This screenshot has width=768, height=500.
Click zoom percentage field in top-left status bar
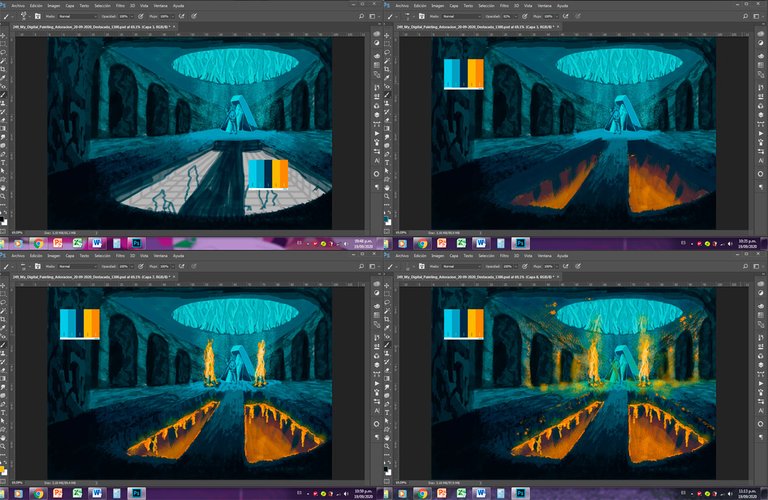[x=17, y=233]
